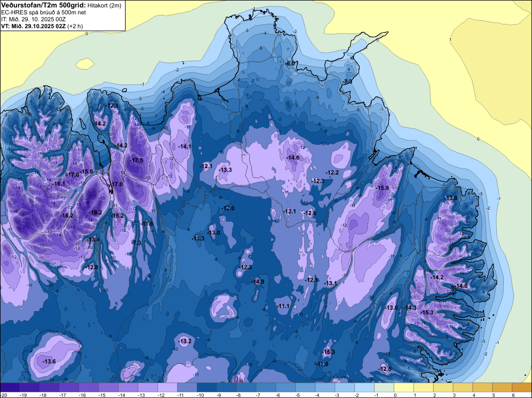Click the '-14' colorbar scale label
Image resolution: width=532 pixels, height=398 pixels.
122,395
